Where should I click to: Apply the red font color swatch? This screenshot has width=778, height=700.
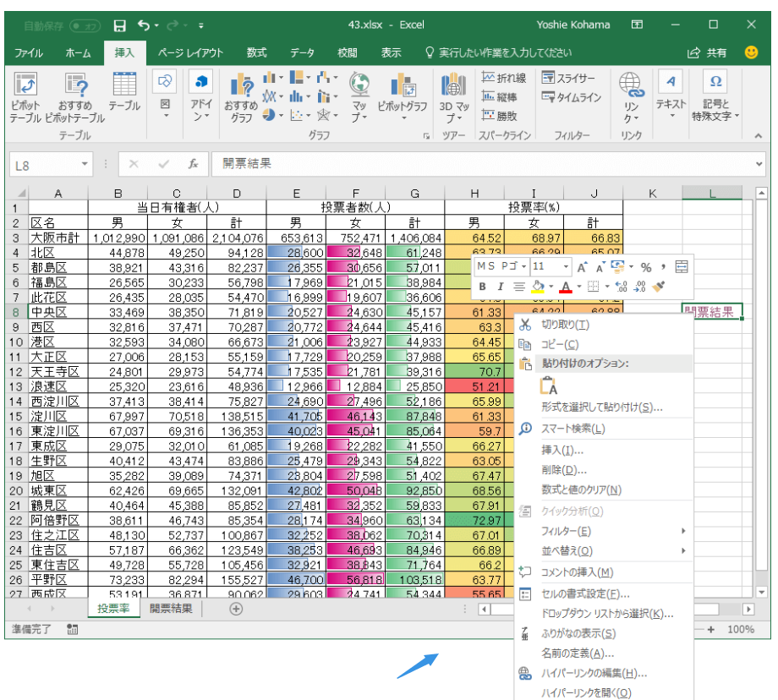[x=566, y=287]
